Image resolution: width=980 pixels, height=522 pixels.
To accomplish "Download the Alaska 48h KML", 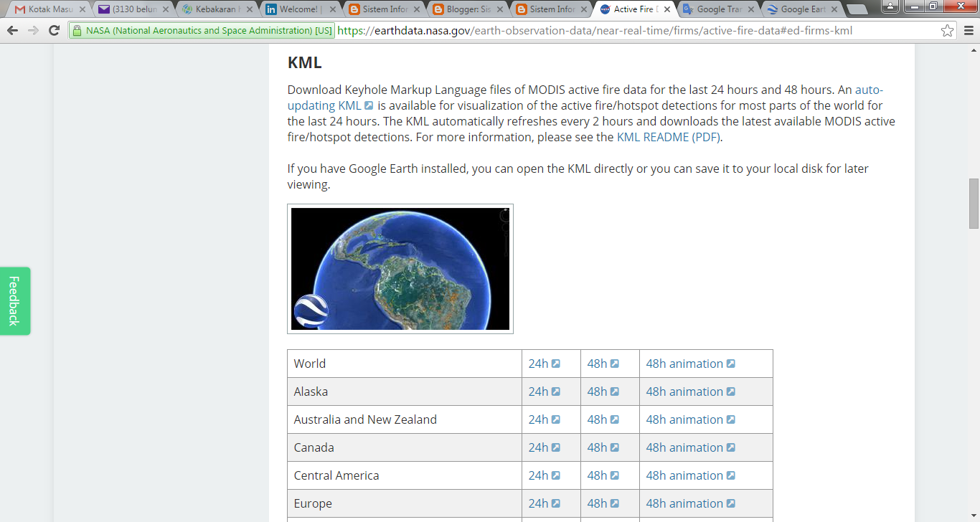I will pos(603,391).
